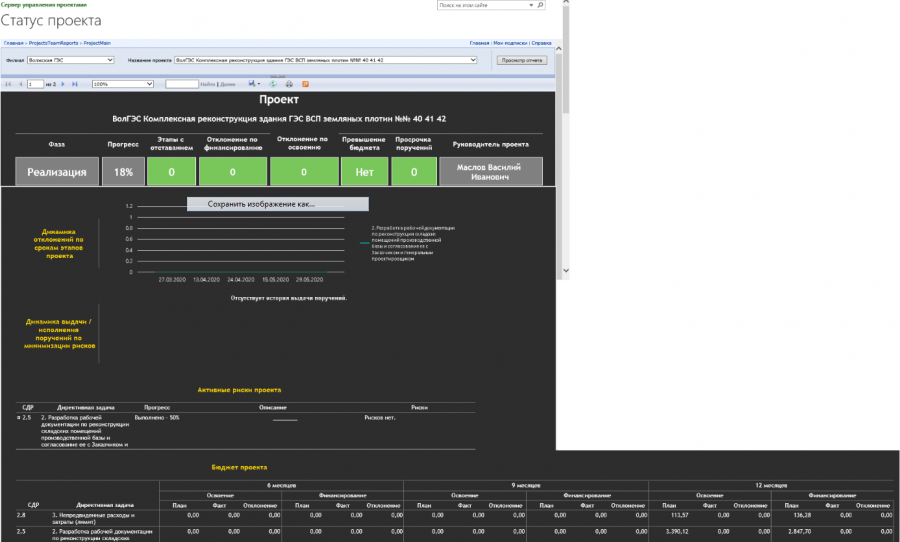900x542 pixels.
Task: Click Маслов Василий Иванович tile
Action: click(491, 172)
